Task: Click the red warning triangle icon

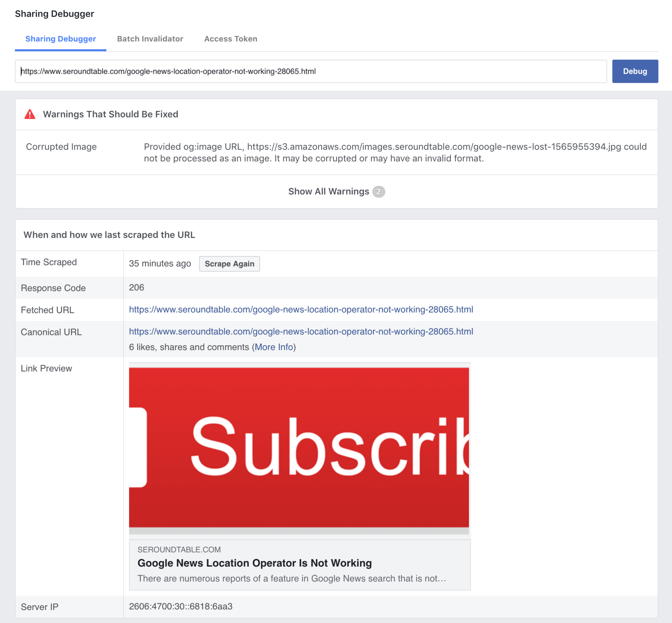Action: click(x=30, y=114)
